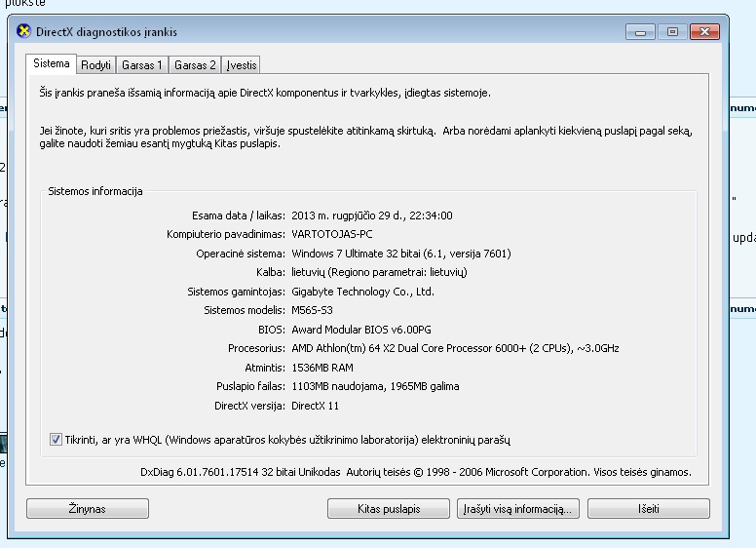This screenshot has width=756, height=548.
Task: Click the Sistemos informacija group label
Action: [94, 191]
